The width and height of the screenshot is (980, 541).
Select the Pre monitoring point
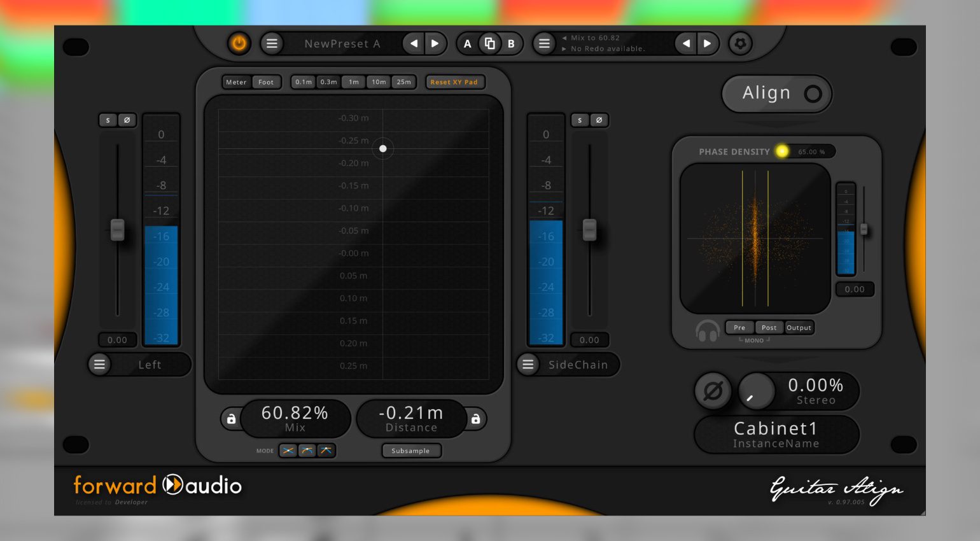(x=739, y=328)
